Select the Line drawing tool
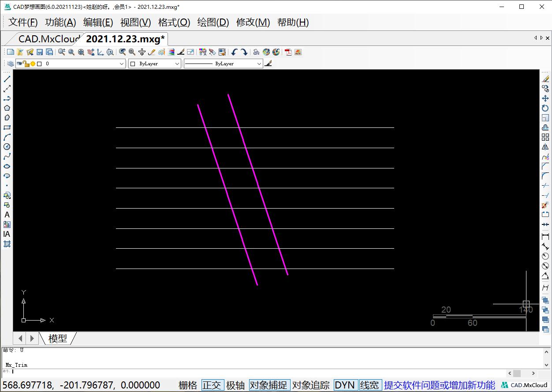This screenshot has width=552, height=392. click(x=6, y=79)
